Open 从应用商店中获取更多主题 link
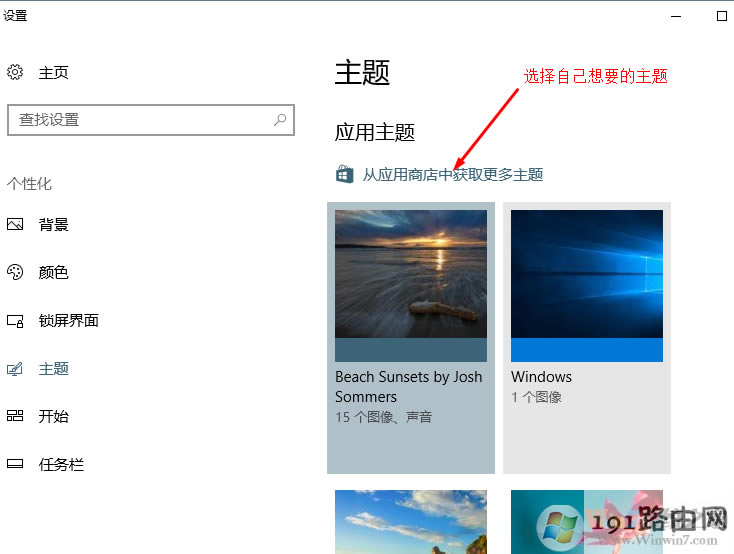Image resolution: width=734 pixels, height=554 pixels. click(452, 175)
